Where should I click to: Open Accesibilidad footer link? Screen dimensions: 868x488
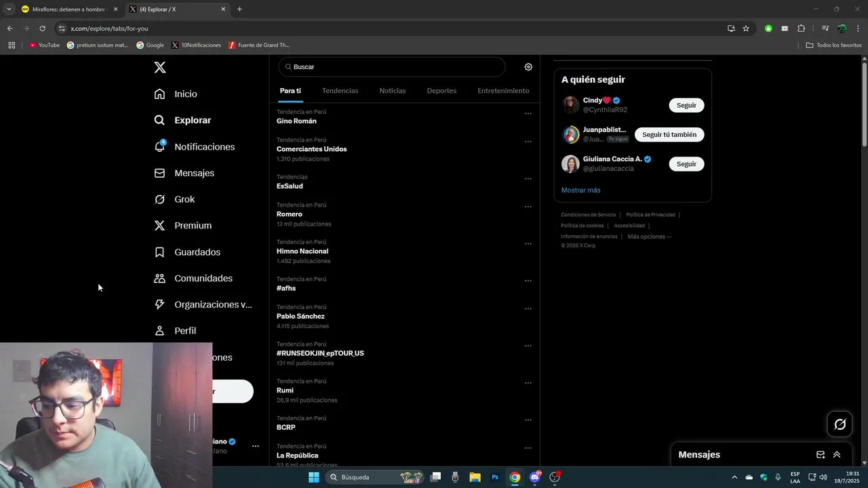(x=629, y=226)
